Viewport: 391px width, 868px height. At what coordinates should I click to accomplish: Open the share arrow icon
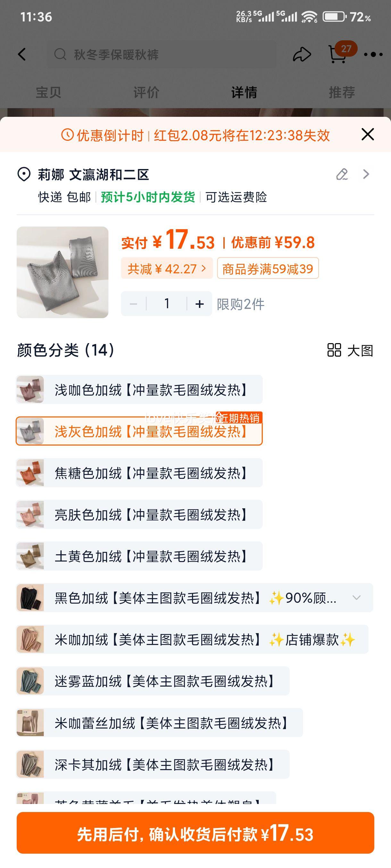302,54
